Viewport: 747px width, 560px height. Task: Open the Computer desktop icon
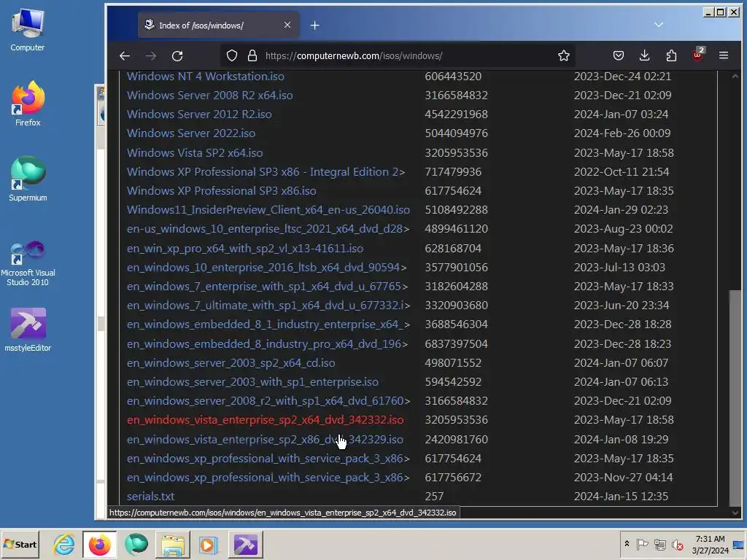point(27,29)
